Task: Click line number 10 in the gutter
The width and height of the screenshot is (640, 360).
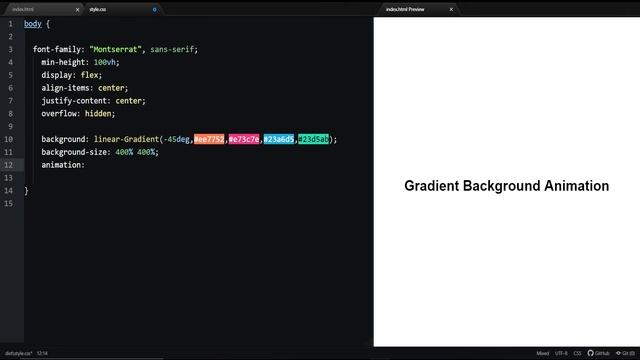Action: point(9,139)
